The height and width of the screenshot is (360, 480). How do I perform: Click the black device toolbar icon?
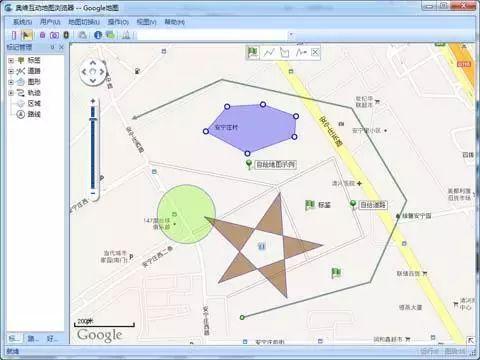click(x=66, y=35)
